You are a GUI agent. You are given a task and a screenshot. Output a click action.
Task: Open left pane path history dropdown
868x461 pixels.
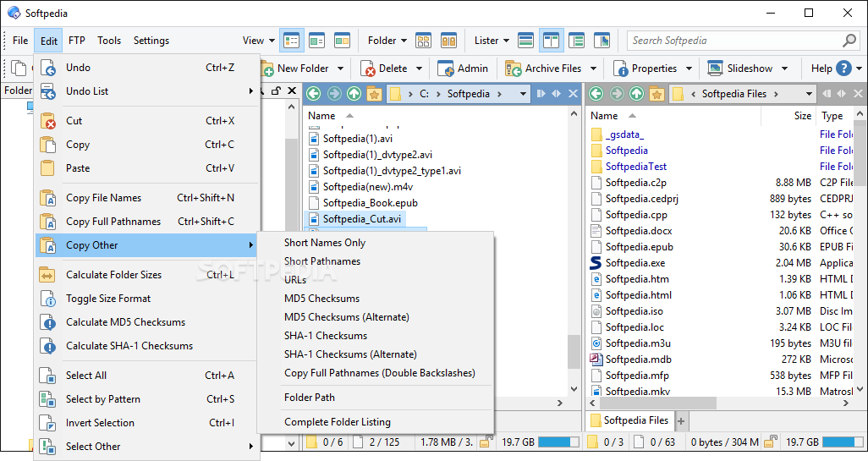click(x=523, y=94)
